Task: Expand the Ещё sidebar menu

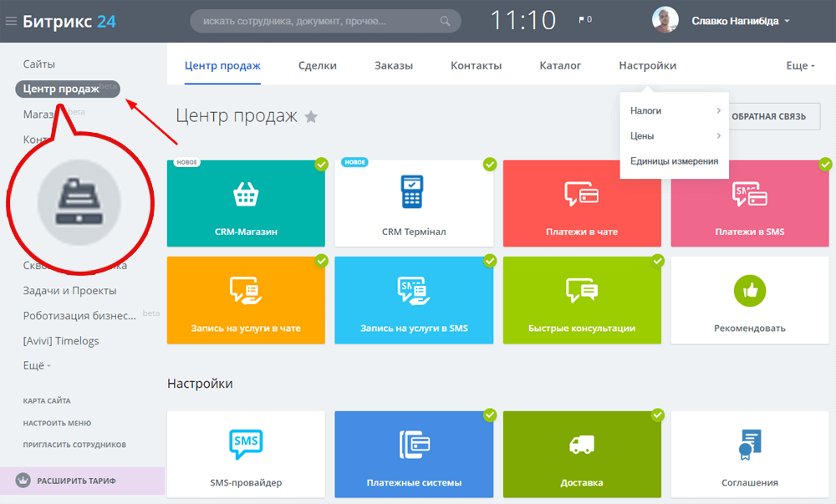Action: 37,365
